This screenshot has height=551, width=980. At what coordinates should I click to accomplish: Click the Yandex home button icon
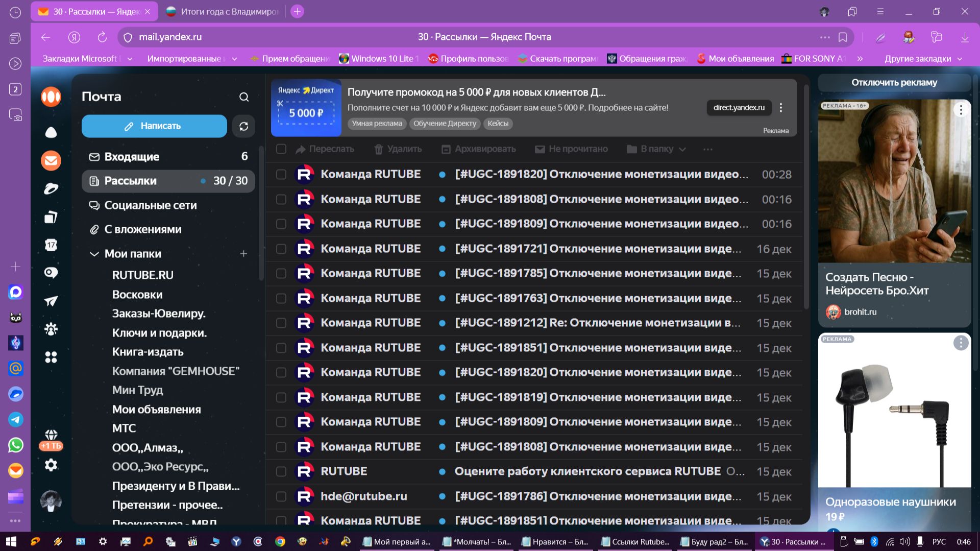pos(75,37)
